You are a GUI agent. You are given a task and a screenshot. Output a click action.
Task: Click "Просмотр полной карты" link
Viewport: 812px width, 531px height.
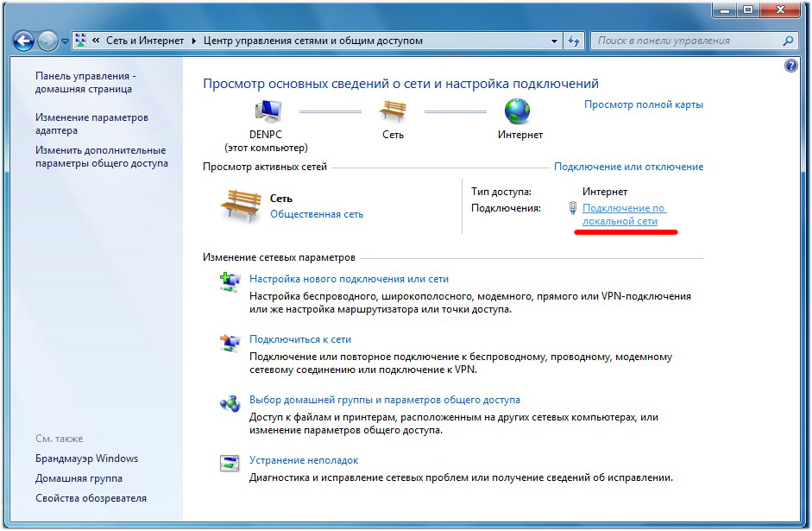644,104
